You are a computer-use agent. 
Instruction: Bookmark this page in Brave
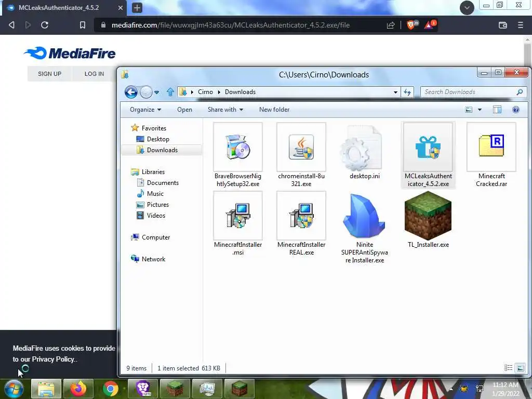[x=83, y=25]
